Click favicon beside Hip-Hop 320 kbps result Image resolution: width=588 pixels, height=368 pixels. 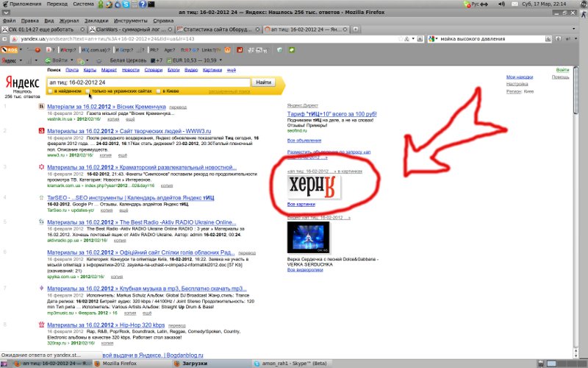click(x=42, y=325)
